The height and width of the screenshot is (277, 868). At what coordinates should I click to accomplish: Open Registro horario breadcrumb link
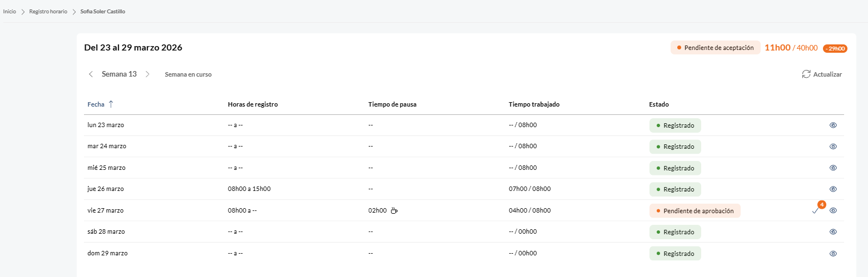tap(48, 11)
